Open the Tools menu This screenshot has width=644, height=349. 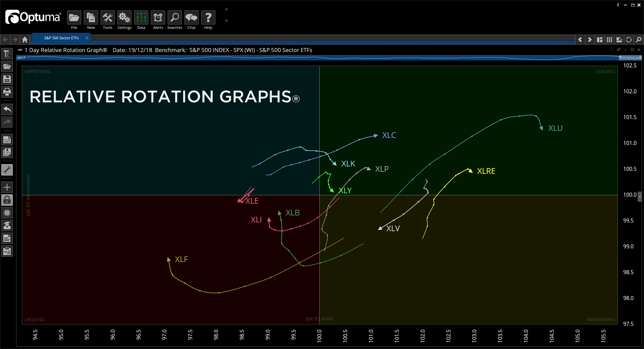tap(108, 20)
